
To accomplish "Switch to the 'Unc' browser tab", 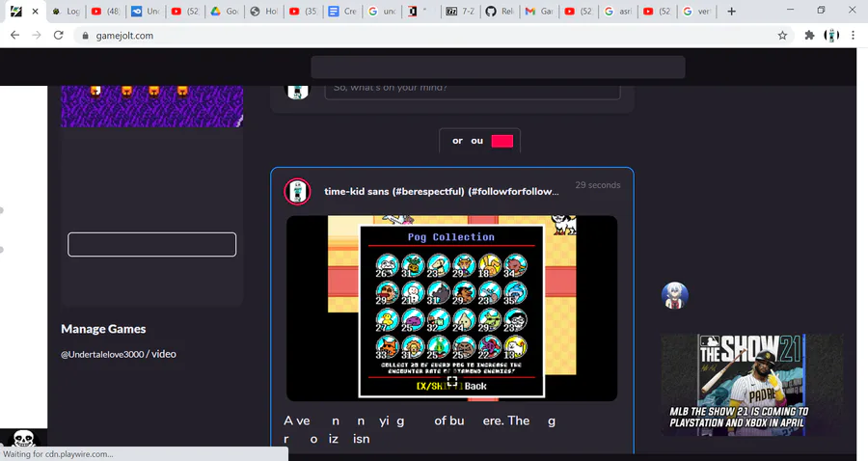I will point(147,11).
